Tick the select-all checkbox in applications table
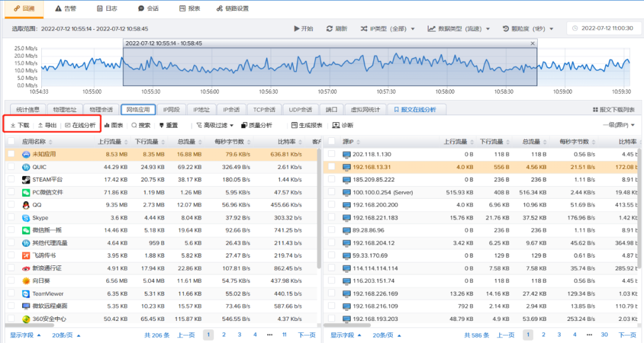644x343 pixels. [x=11, y=141]
